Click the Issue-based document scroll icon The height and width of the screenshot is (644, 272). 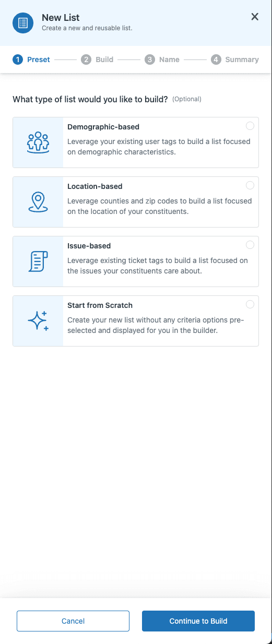(x=38, y=261)
